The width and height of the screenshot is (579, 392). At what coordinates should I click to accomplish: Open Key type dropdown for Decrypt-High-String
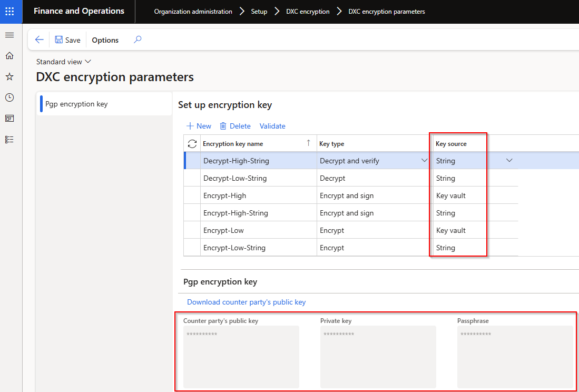point(424,161)
